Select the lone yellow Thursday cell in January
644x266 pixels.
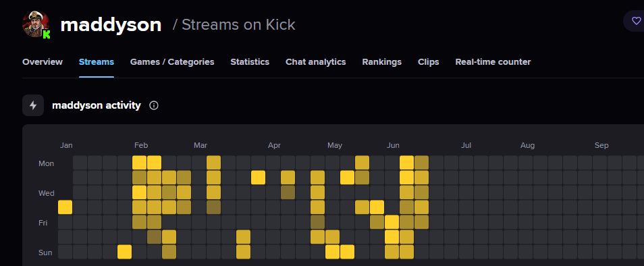pos(65,207)
